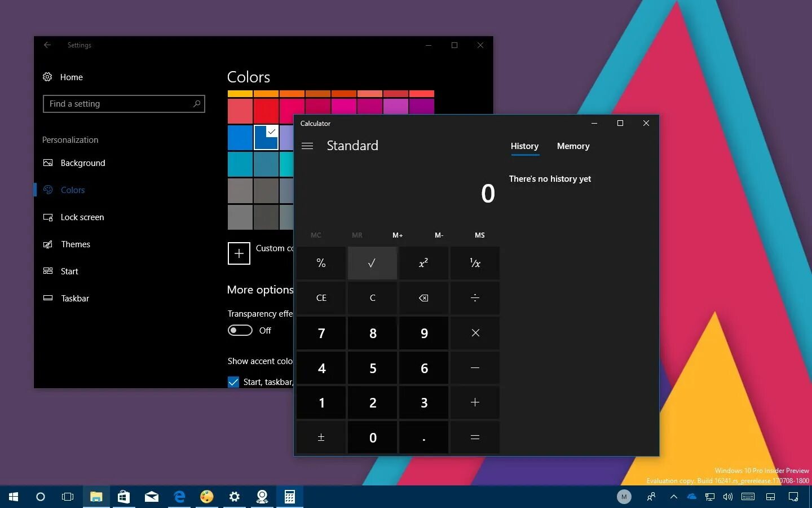Click the C clear key

point(372,298)
